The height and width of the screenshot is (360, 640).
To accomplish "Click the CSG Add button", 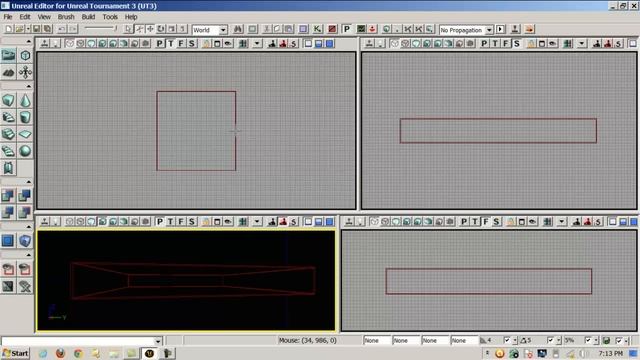I will [x=8, y=196].
